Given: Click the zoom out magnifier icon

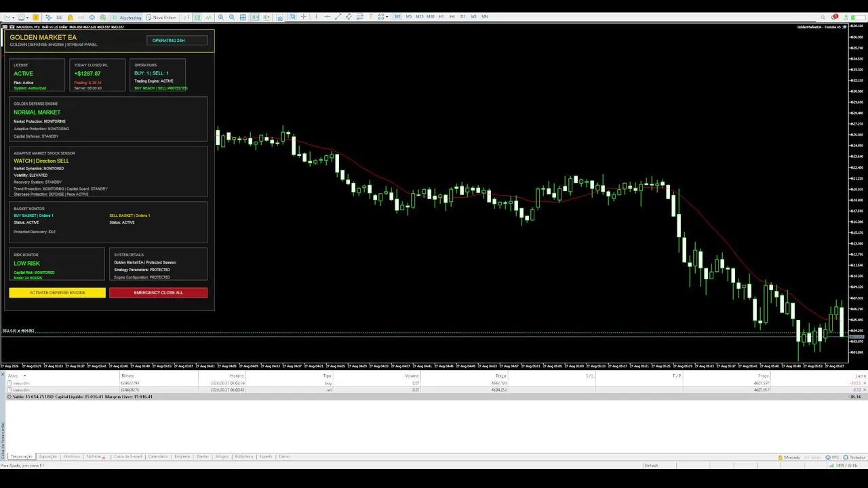Looking at the screenshot, I should [232, 18].
